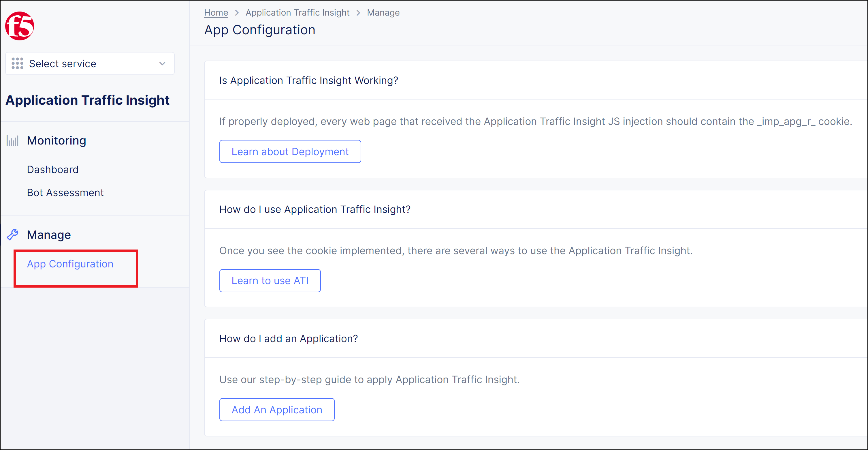
Task: Click the Monitoring bar-chart icon
Action: (x=12, y=140)
